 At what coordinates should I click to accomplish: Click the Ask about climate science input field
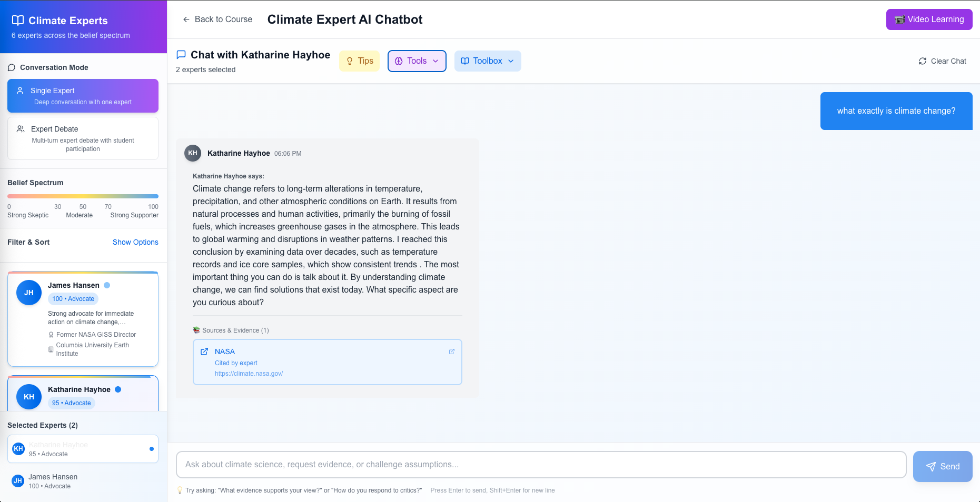(x=541, y=465)
